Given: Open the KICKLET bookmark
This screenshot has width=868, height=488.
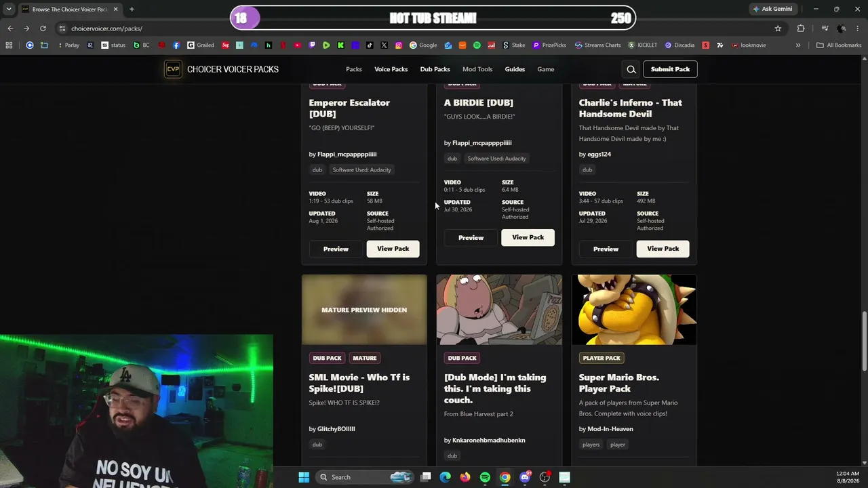Looking at the screenshot, I should point(643,45).
